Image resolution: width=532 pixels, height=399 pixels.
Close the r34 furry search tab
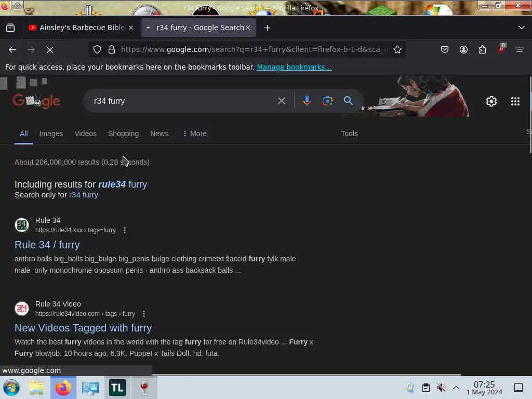pos(248,28)
